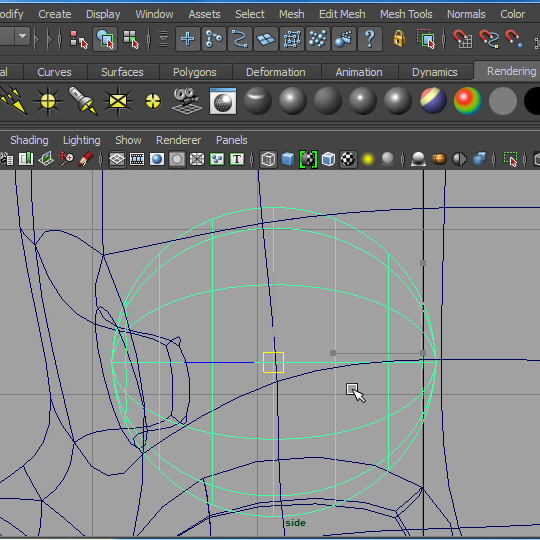Toggle the rendering selection mask (clapperboard)
Viewport: 540px width, 540px height.
pyautogui.click(x=344, y=39)
